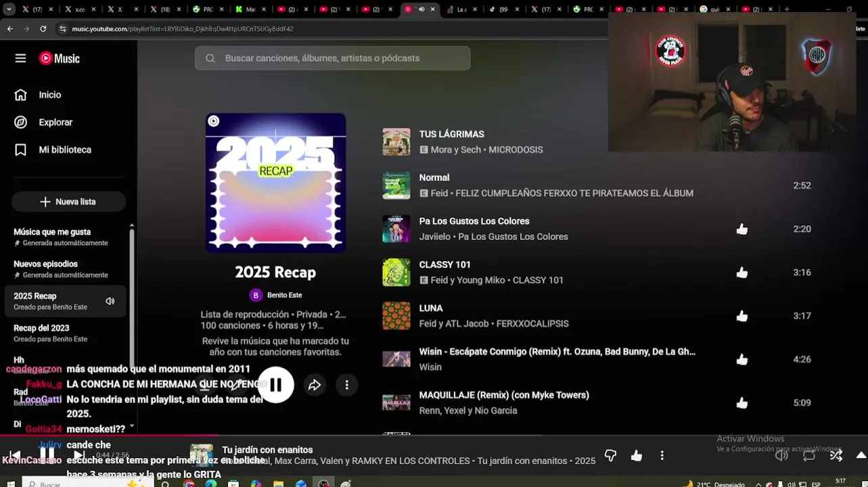Select 2025 Recap in sidebar

tap(65, 301)
